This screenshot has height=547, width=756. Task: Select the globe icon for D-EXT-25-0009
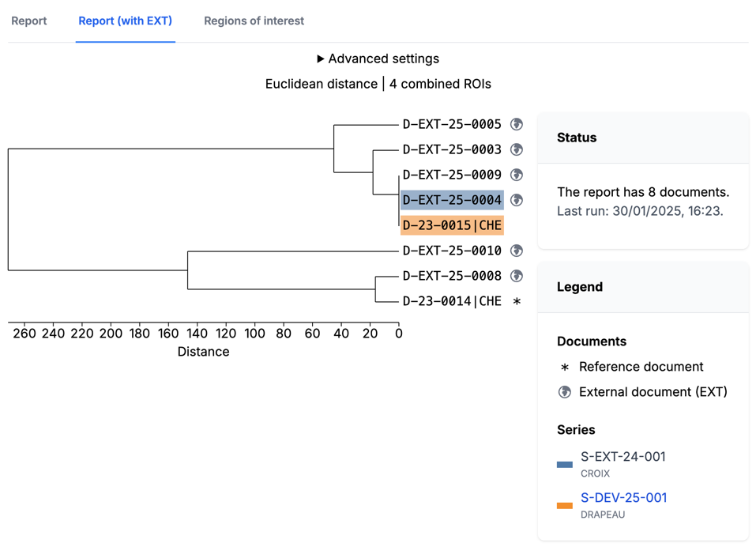pos(517,175)
